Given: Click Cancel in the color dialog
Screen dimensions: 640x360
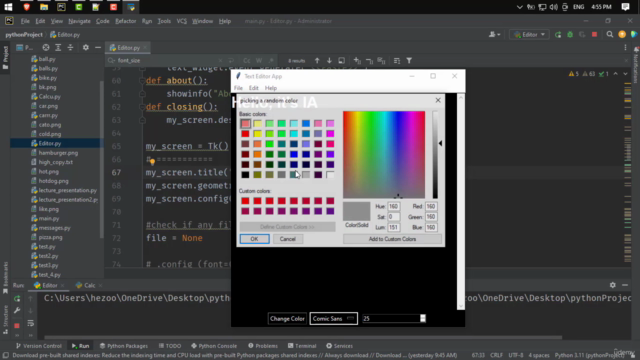Looking at the screenshot, I should (x=287, y=239).
